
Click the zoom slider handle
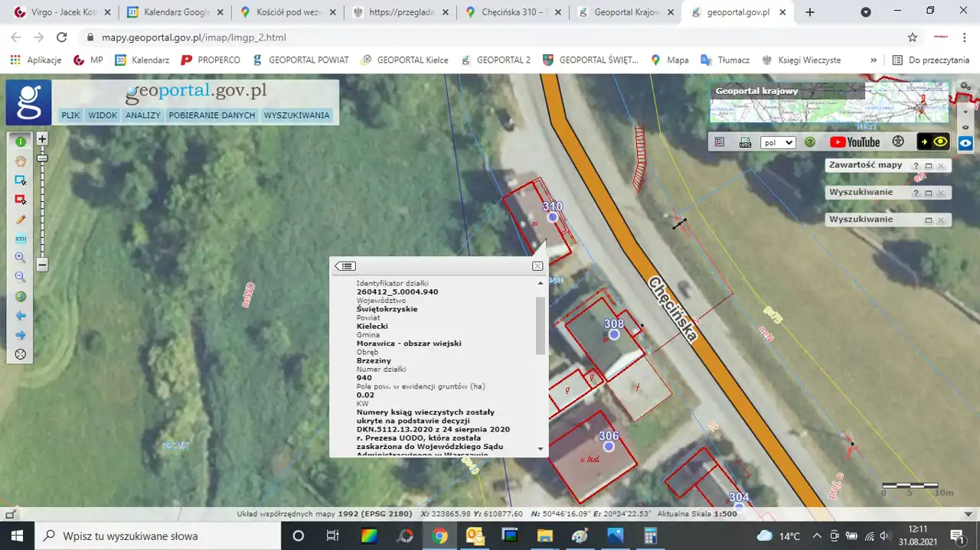(42, 158)
